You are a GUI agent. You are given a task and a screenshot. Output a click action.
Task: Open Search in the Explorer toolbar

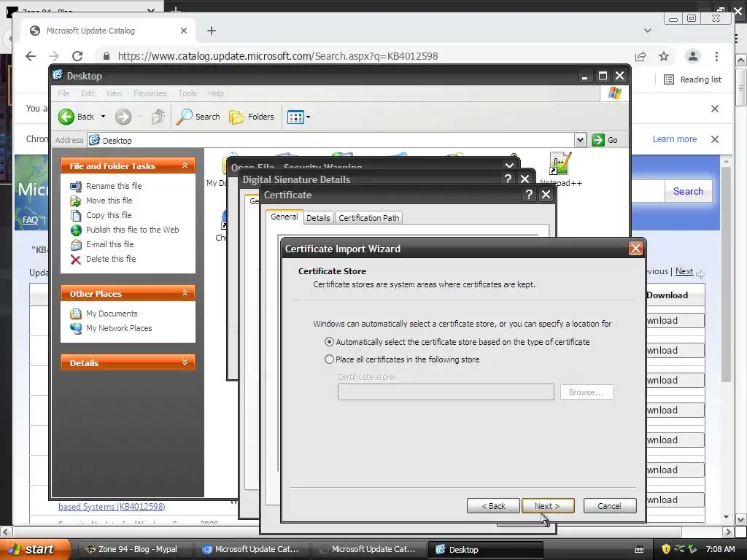[198, 117]
